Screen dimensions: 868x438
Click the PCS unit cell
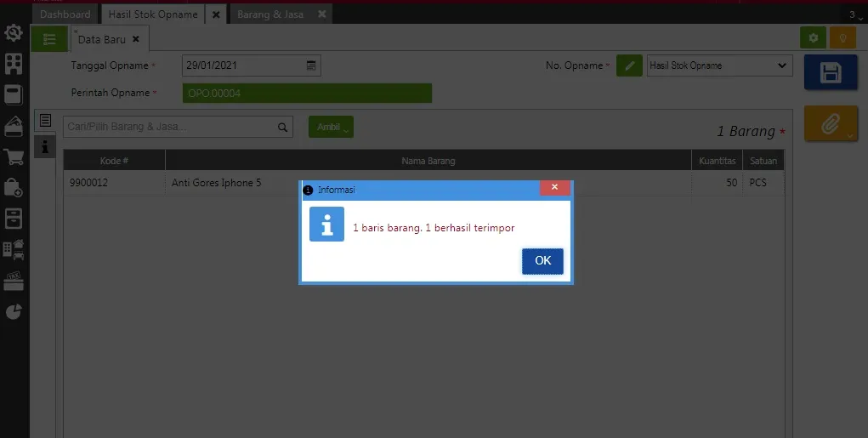point(763,183)
